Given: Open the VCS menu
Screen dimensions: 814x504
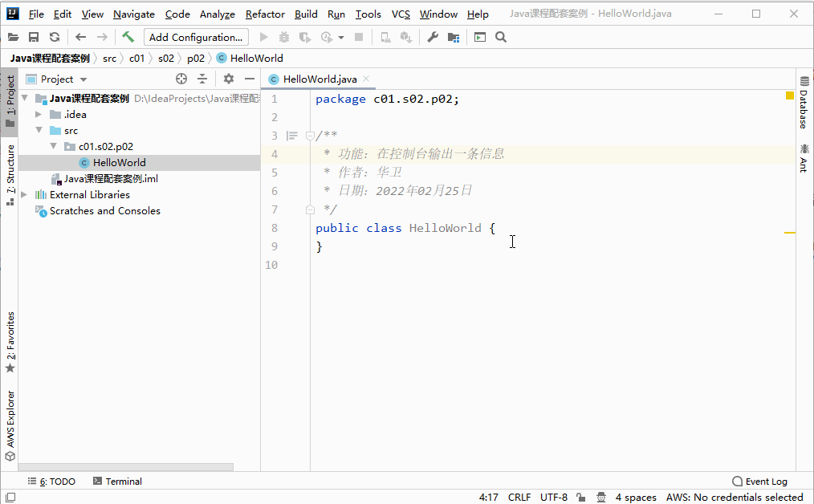Looking at the screenshot, I should point(401,14).
